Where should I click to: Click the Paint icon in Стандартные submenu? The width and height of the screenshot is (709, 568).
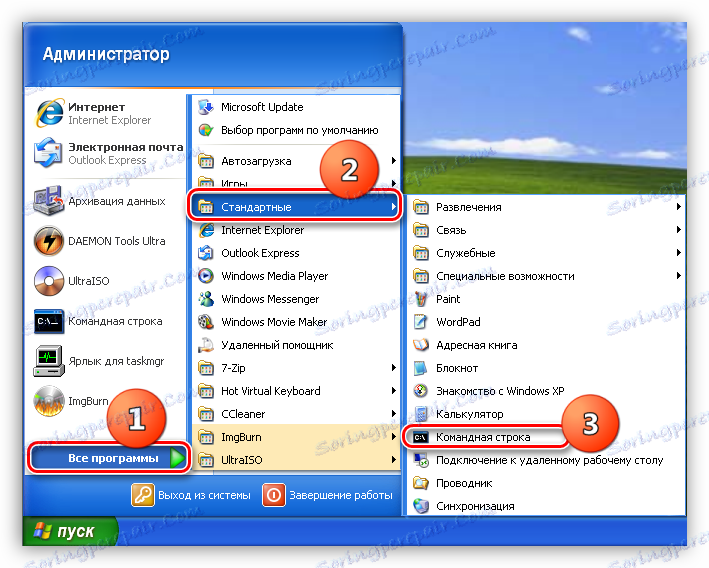pyautogui.click(x=421, y=299)
